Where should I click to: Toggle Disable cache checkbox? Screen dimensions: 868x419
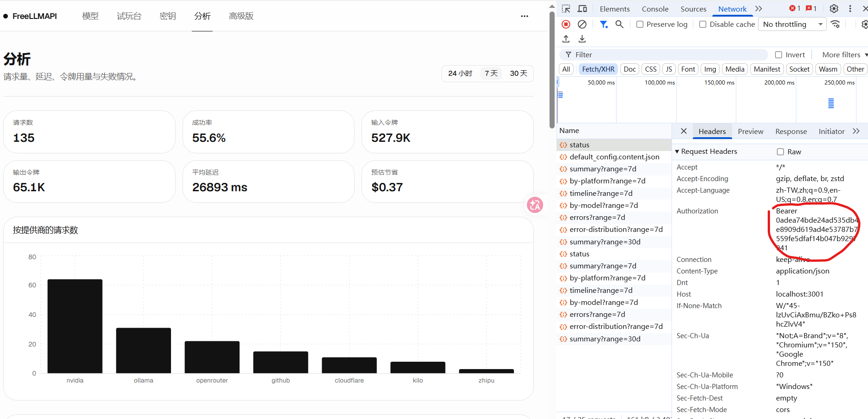pos(703,24)
